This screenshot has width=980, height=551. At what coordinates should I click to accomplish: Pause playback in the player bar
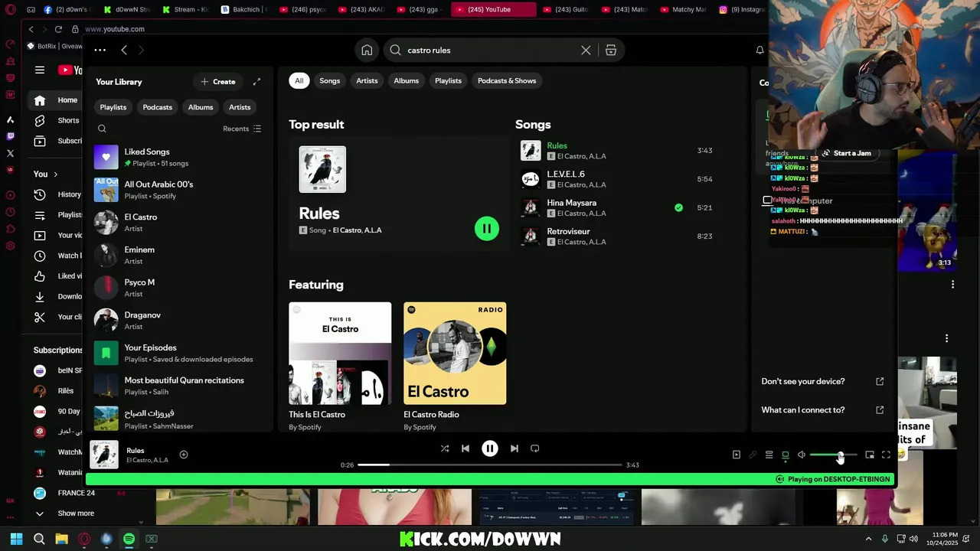(x=490, y=448)
